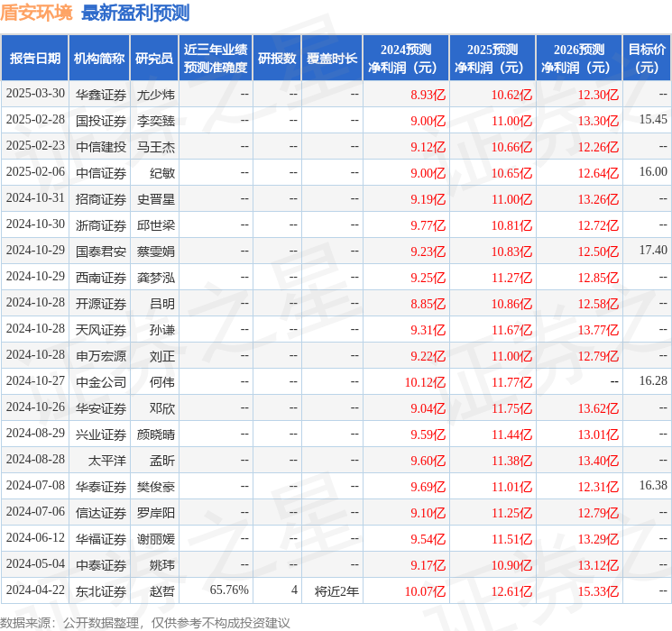Select the 西南证券 cell
Viewport: 672px width, 631px height.
[101, 277]
